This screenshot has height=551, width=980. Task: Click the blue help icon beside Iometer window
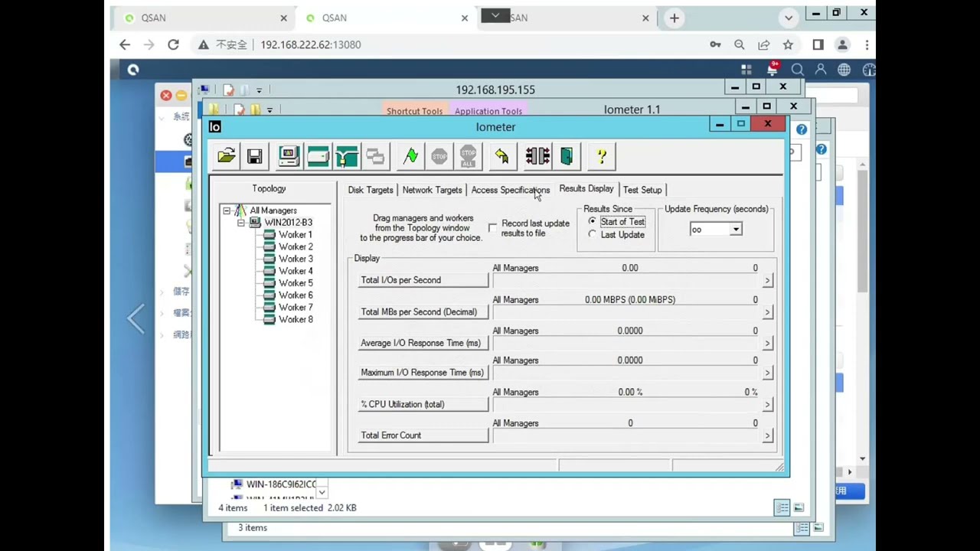point(801,129)
